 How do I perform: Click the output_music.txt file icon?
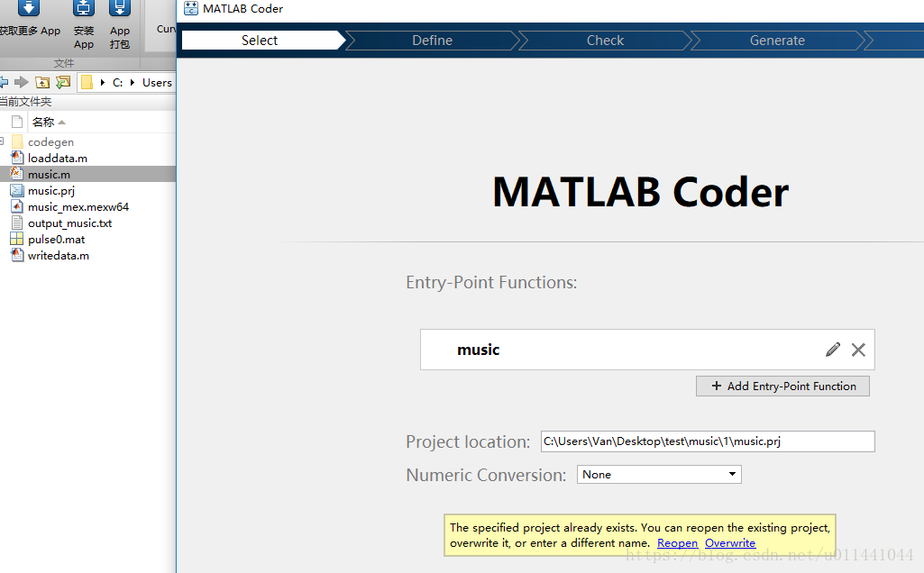(x=17, y=223)
